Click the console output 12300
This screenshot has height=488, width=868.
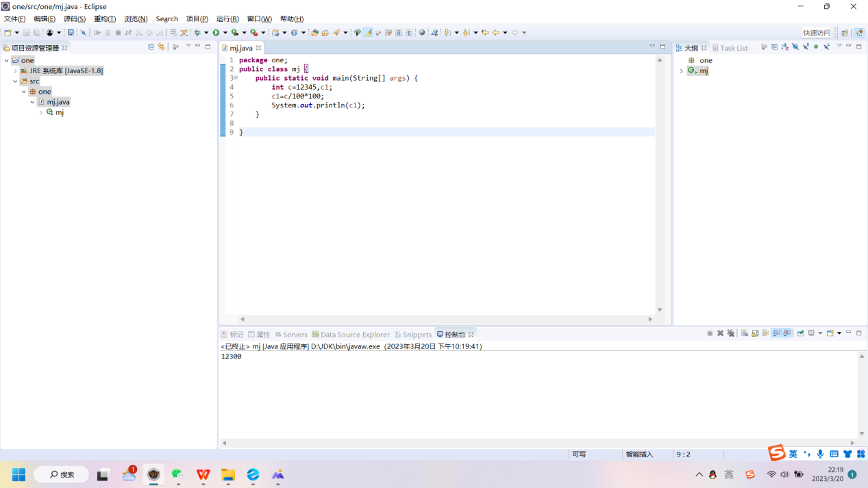click(231, 357)
